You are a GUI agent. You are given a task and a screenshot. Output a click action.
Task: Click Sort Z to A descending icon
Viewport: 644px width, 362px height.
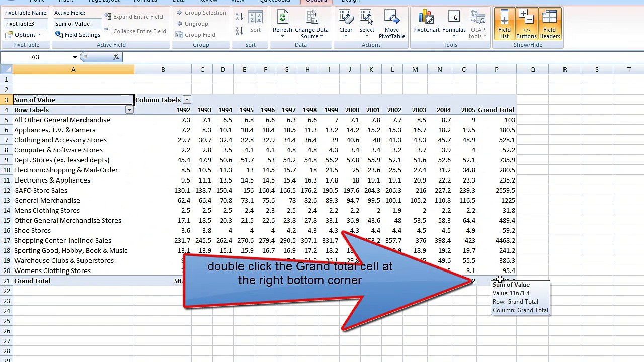[x=239, y=31]
